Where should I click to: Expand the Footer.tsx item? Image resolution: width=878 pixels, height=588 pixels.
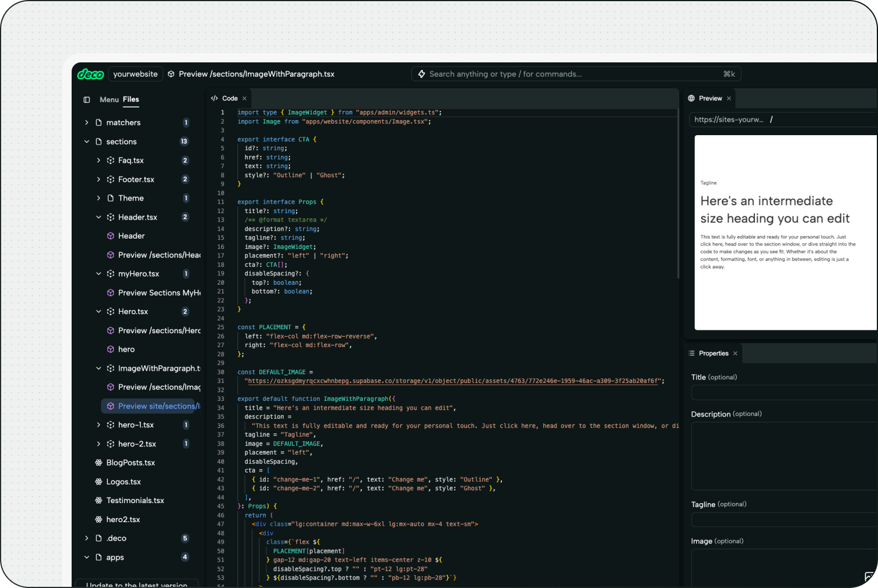coord(98,180)
